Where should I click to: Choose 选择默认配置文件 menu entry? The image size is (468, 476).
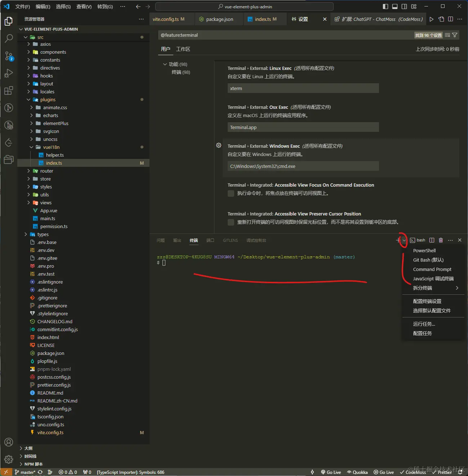432,311
